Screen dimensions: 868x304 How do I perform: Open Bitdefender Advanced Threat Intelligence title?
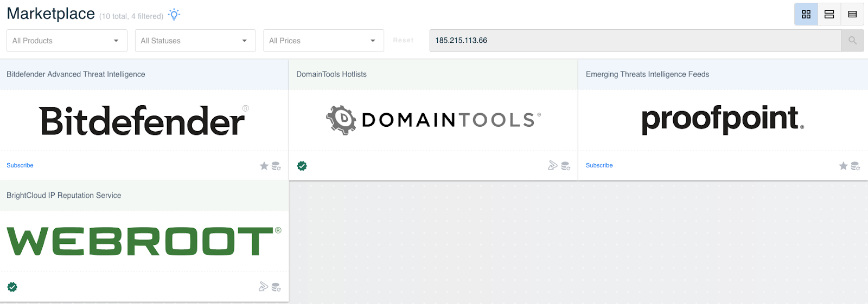76,74
